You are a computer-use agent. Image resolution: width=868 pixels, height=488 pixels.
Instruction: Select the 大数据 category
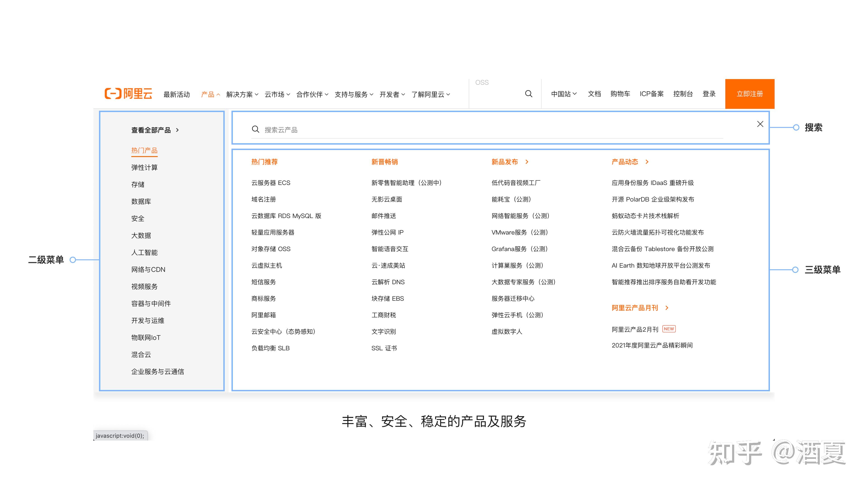(x=141, y=235)
